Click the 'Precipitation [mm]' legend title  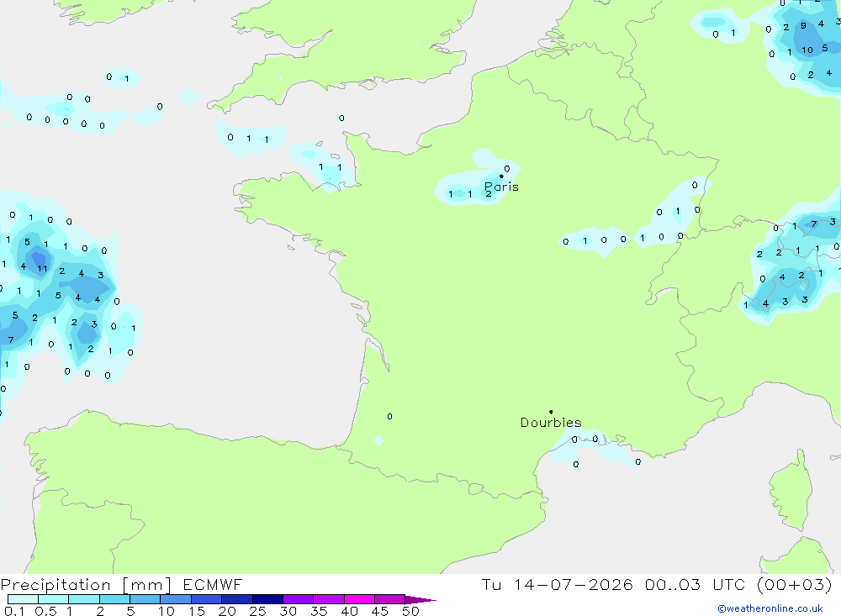coord(86,585)
